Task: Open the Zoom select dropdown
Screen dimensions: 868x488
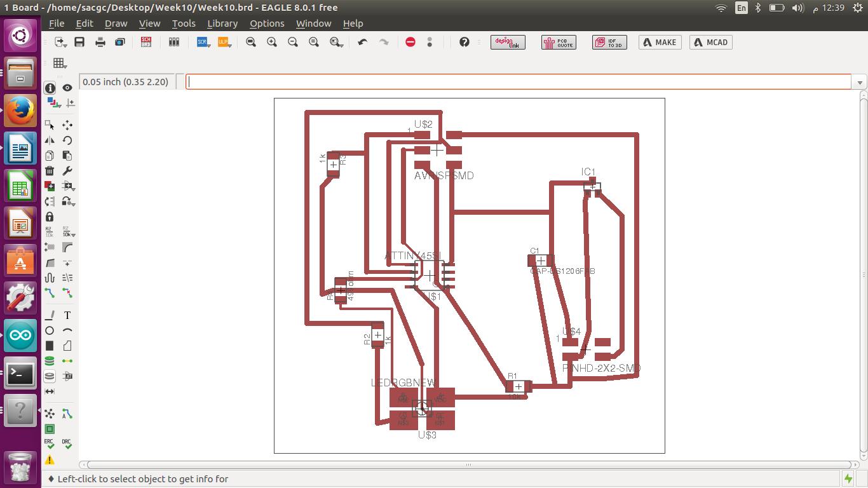Action: pyautogui.click(x=336, y=42)
